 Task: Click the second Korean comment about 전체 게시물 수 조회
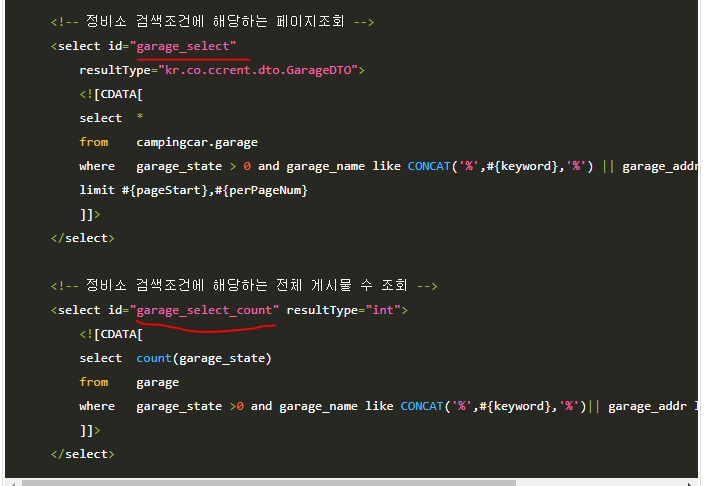tap(244, 286)
